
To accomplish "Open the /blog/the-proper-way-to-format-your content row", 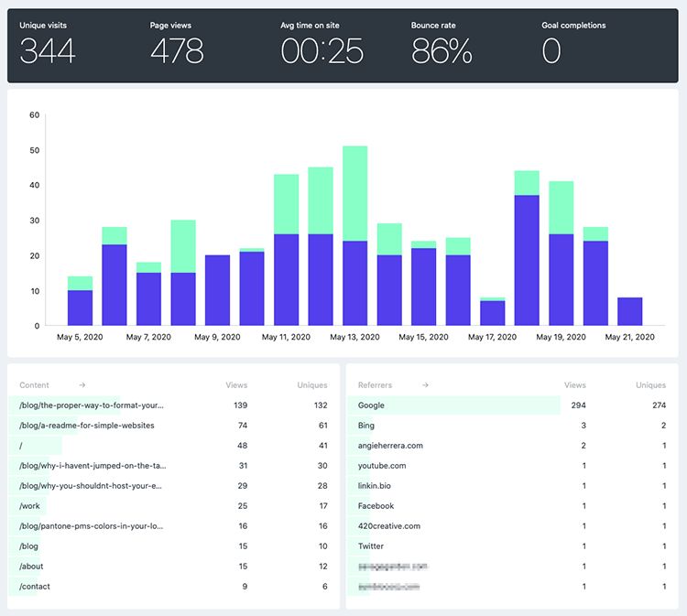I will click(x=92, y=405).
